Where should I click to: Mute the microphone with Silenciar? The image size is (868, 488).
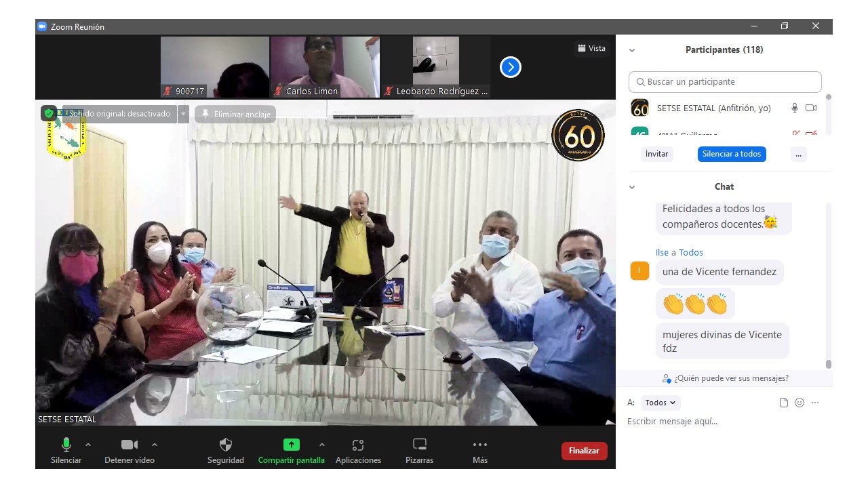pos(66,451)
